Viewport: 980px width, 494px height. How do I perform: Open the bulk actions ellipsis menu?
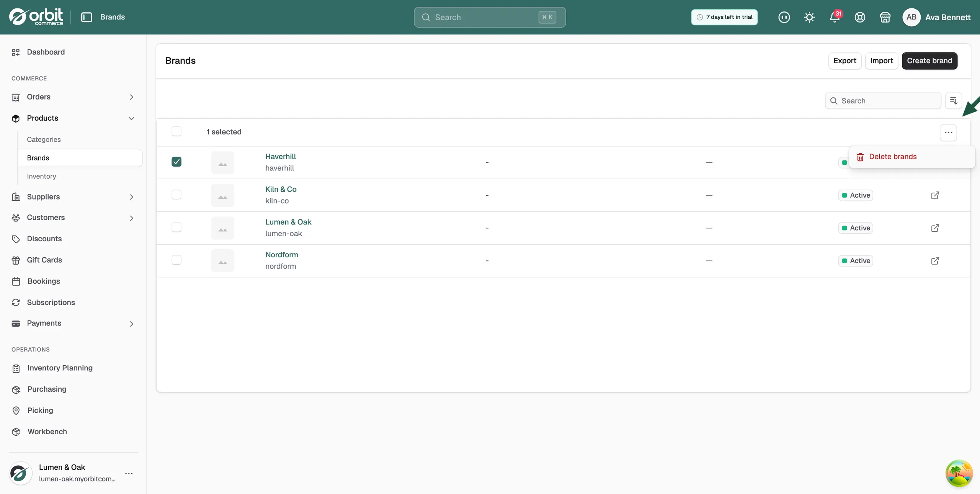coord(948,132)
